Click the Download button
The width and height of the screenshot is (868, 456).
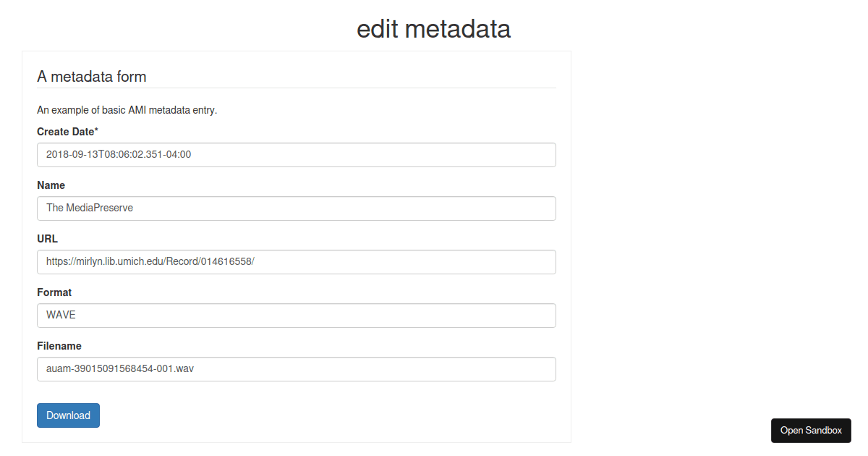coord(68,415)
